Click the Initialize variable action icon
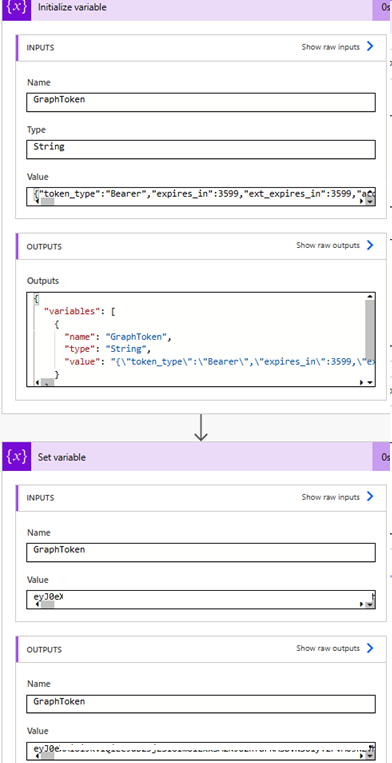This screenshot has width=392, height=763. click(17, 8)
